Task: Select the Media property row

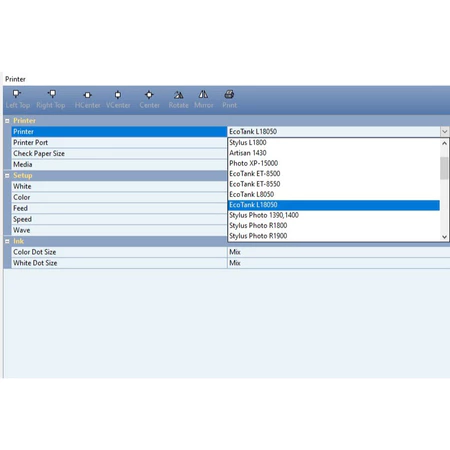Action: (x=119, y=165)
